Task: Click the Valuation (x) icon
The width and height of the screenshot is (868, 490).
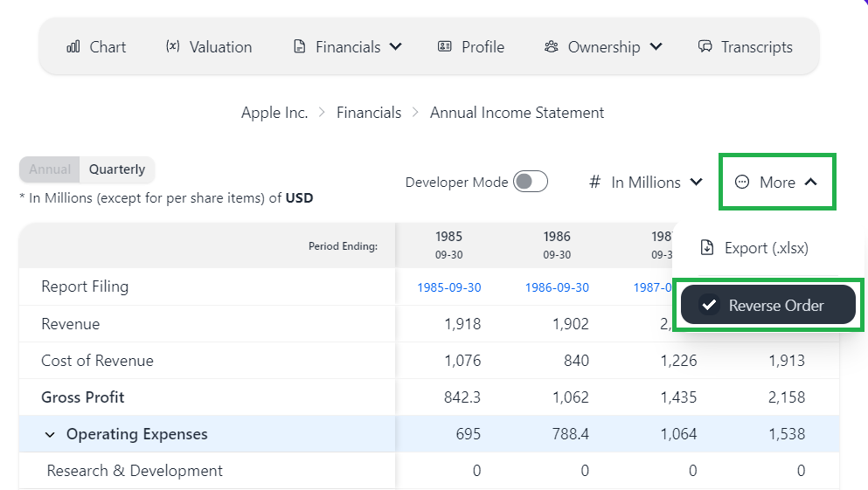Action: tap(173, 46)
